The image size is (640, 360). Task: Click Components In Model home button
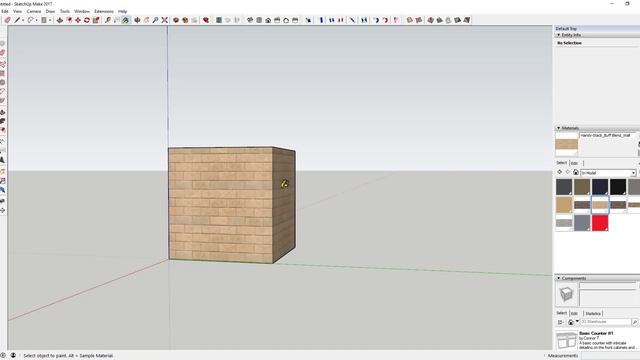571,322
